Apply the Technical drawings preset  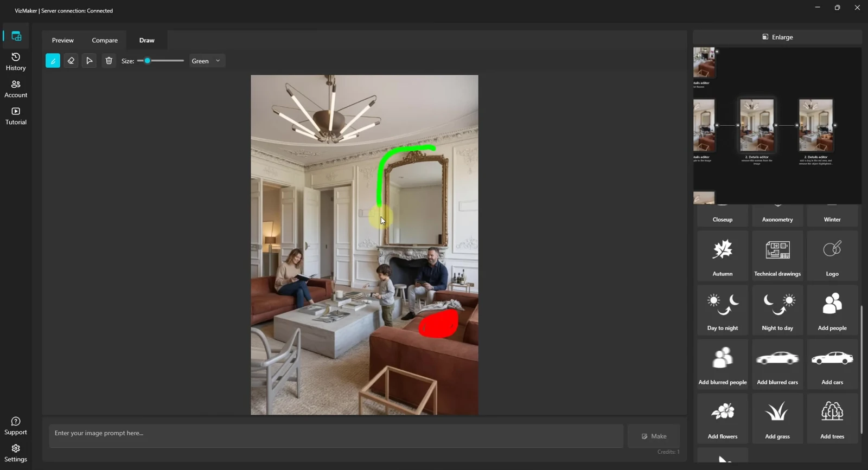pos(777,255)
